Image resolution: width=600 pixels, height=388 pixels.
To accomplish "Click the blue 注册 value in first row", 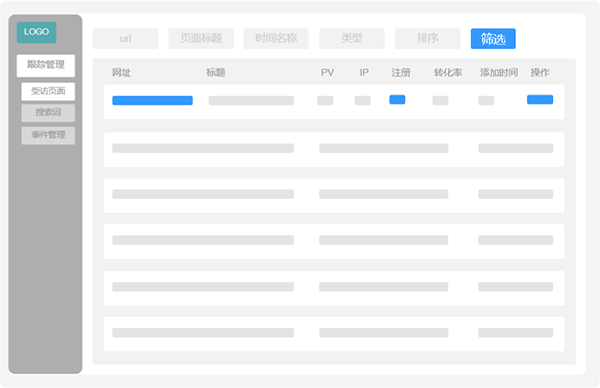I will (397, 99).
